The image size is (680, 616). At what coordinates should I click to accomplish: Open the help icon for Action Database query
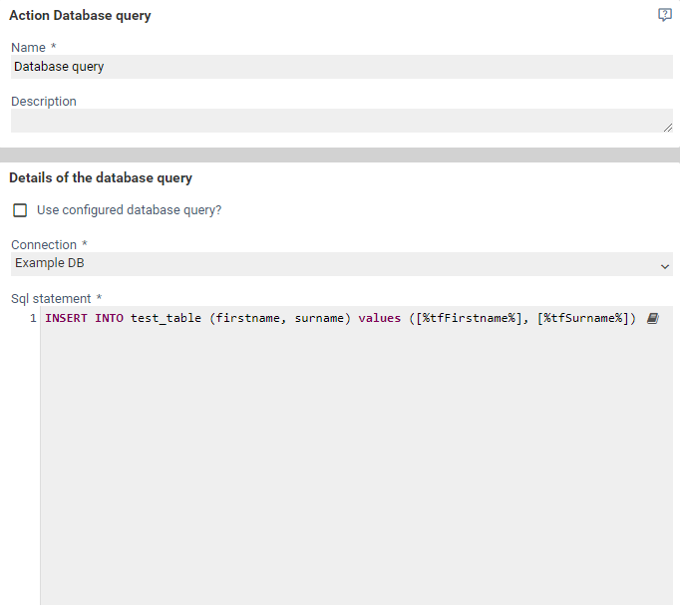665,15
